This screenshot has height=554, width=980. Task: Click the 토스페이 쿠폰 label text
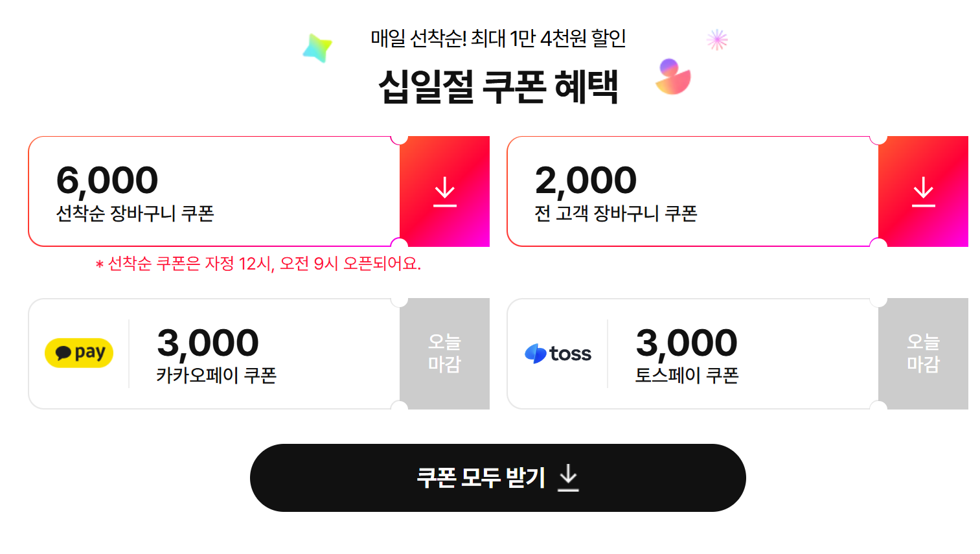[687, 376]
